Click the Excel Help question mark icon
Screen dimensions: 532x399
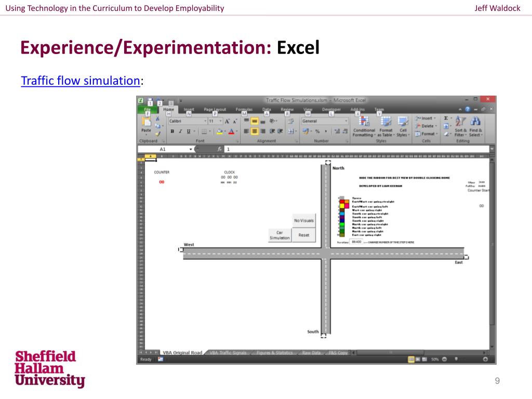pos(468,109)
